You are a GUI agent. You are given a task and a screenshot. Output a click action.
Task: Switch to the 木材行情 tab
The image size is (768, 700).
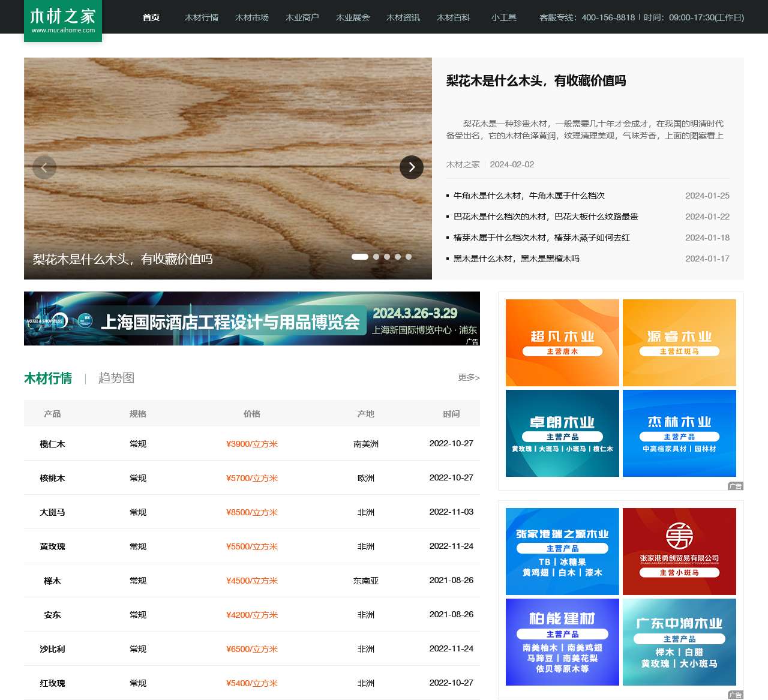pyautogui.click(x=48, y=378)
